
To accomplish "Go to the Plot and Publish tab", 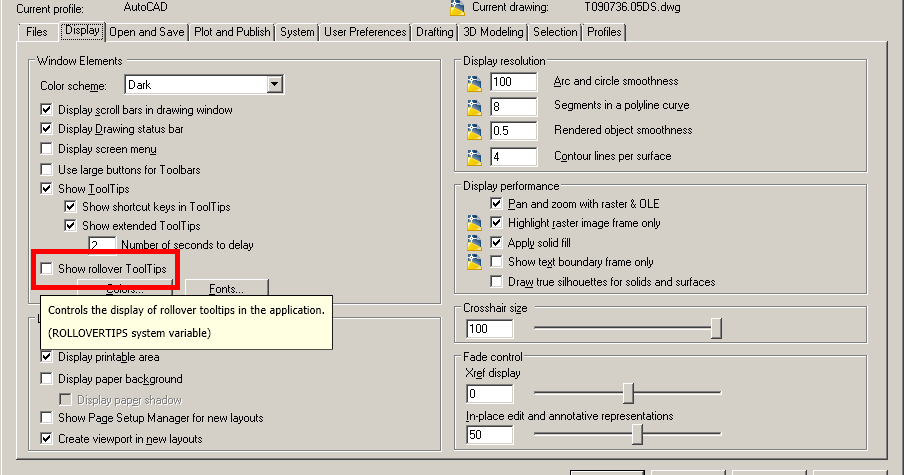I will (x=232, y=32).
